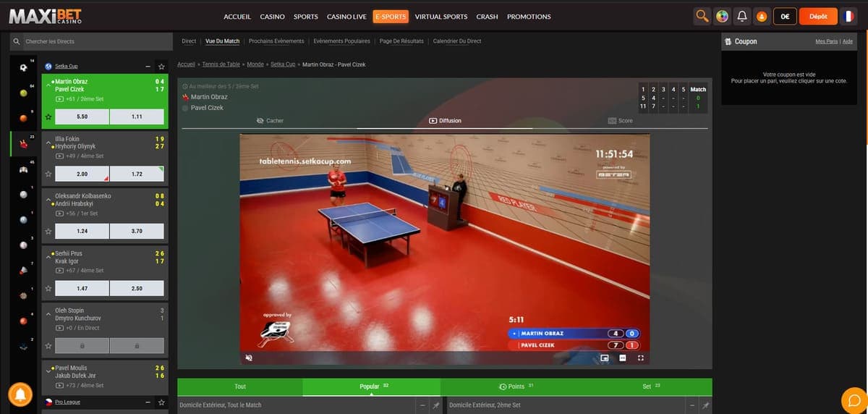Bet on odds 3.70 for Andrii Hrabskyi

[x=137, y=231]
